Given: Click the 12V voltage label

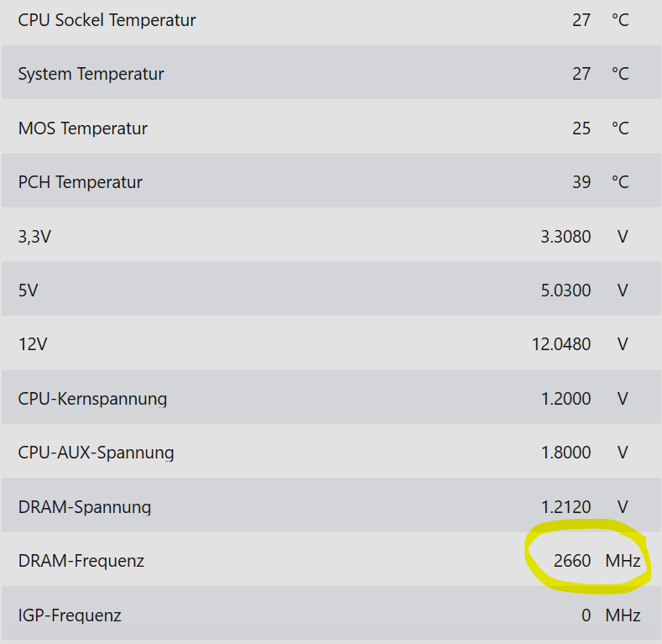Looking at the screenshot, I should tap(33, 344).
